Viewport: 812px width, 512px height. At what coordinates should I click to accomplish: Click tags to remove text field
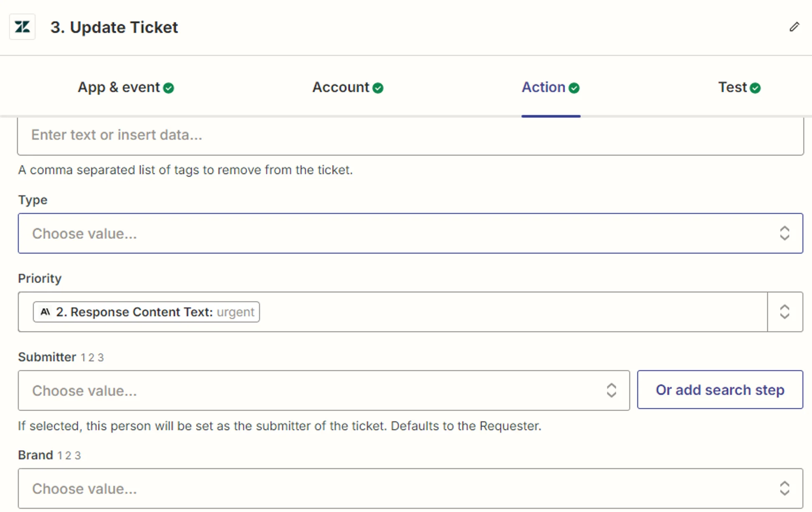tap(410, 135)
